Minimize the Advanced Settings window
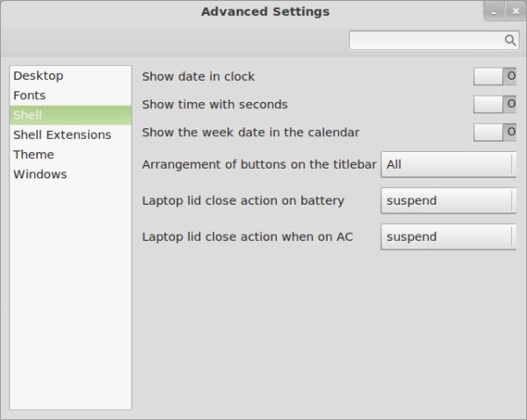Screen dimensions: 527x420 coord(495,11)
